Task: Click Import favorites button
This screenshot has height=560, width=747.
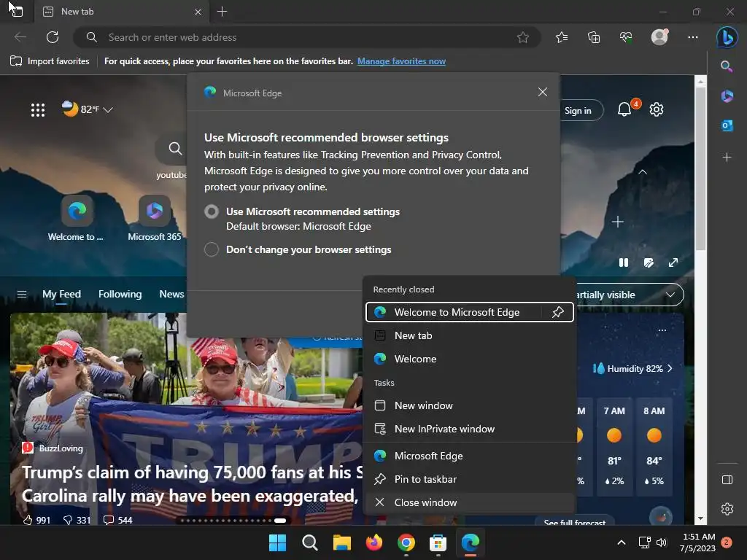Action: point(50,61)
